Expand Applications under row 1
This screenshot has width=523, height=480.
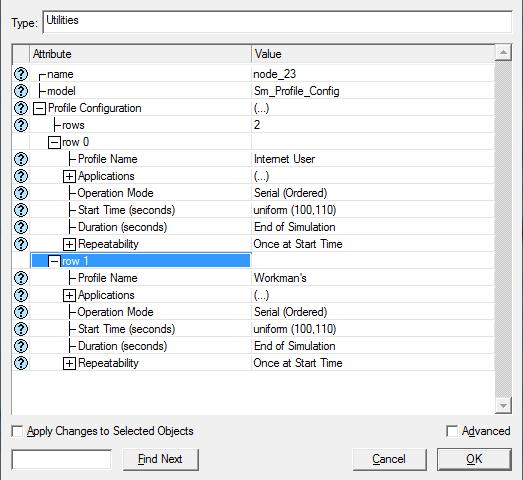pyautogui.click(x=69, y=296)
